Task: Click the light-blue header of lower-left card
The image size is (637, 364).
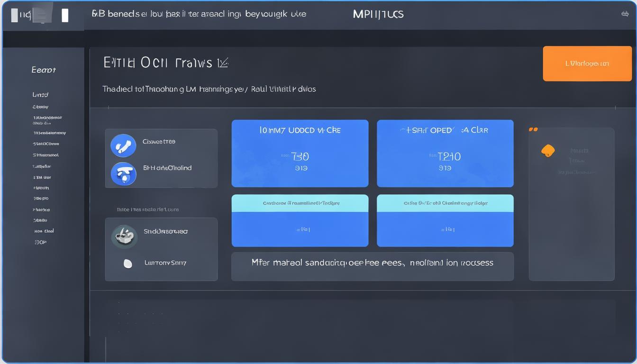Action: coord(300,203)
